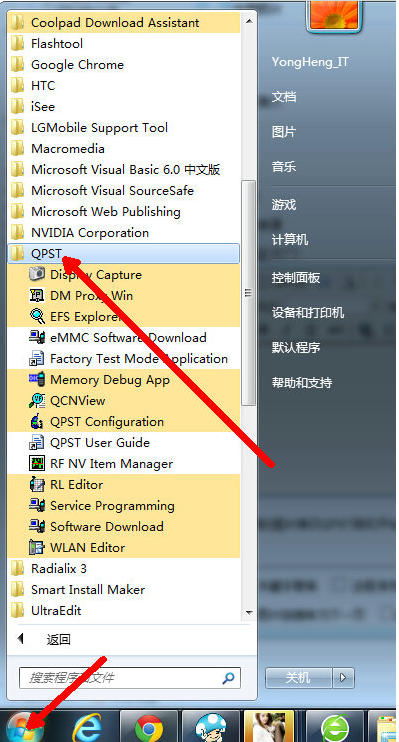
Task: Click the 搜索程序和文件 search box
Action: click(x=130, y=678)
